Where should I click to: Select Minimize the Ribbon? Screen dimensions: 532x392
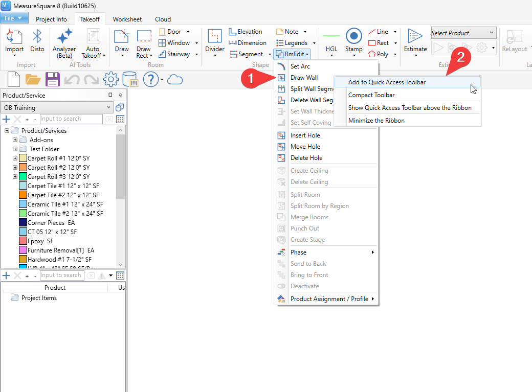tap(408, 121)
